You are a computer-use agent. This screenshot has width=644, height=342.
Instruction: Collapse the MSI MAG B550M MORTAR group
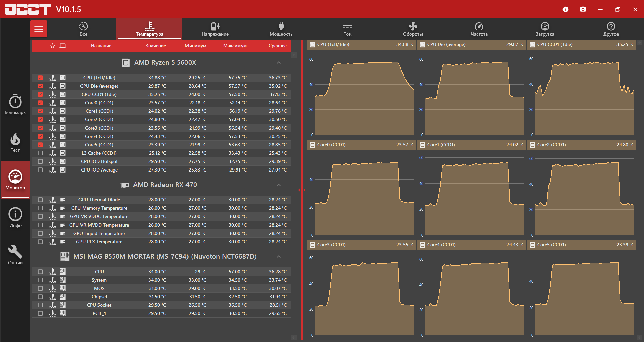tap(279, 257)
